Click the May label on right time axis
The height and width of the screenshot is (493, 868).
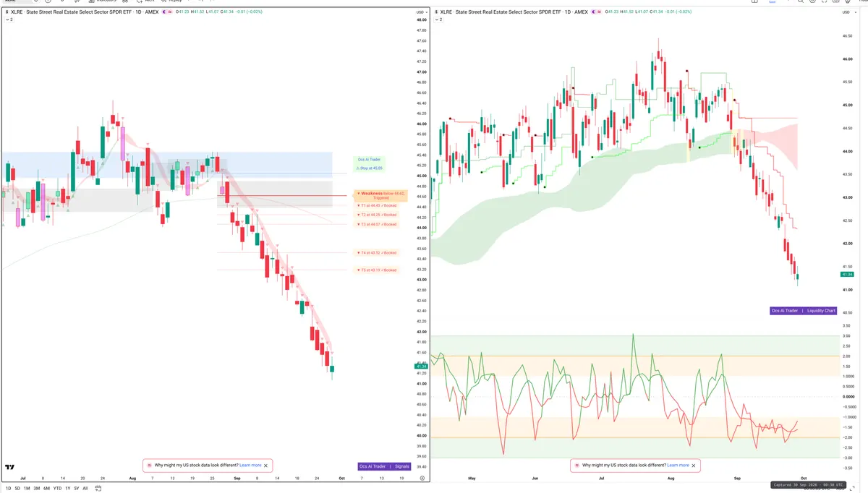coord(472,478)
